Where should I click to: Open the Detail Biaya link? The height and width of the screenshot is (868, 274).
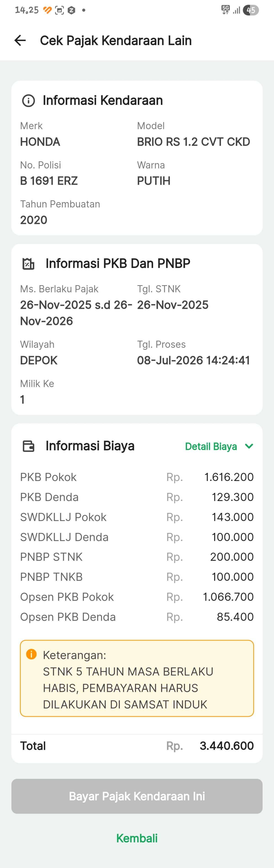pyautogui.click(x=211, y=446)
